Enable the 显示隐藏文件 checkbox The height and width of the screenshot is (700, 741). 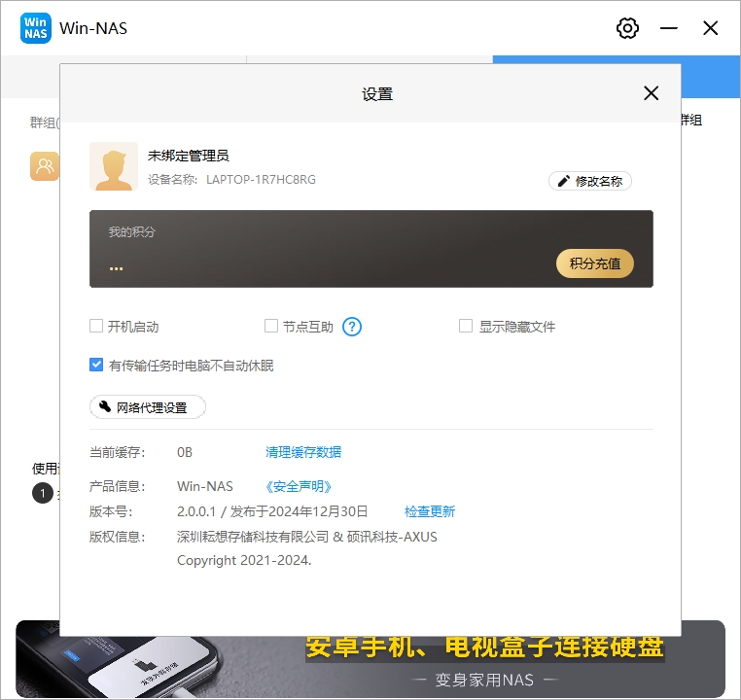466,326
